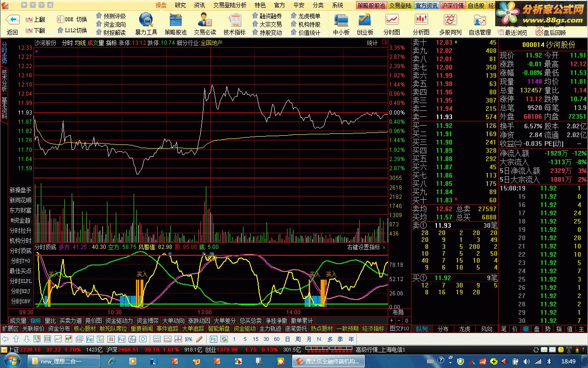Screen dimensions: 588x368
Task: Select the 分时T+0 indicator
Action: [21, 261]
